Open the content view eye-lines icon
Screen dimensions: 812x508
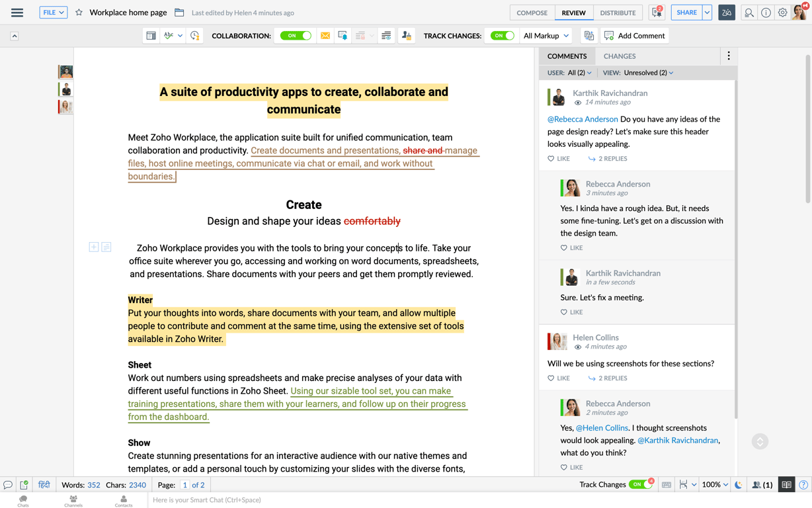386,36
